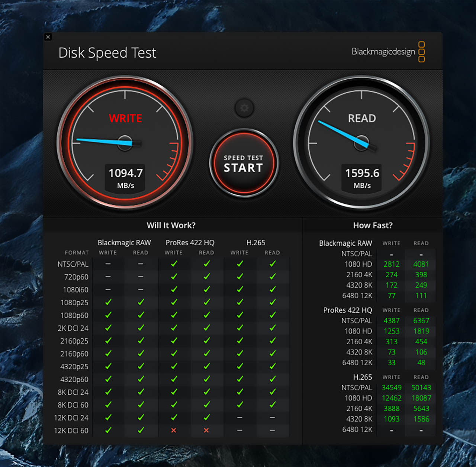Click the 1819 ProRes 1080 HD read value

coord(421,331)
